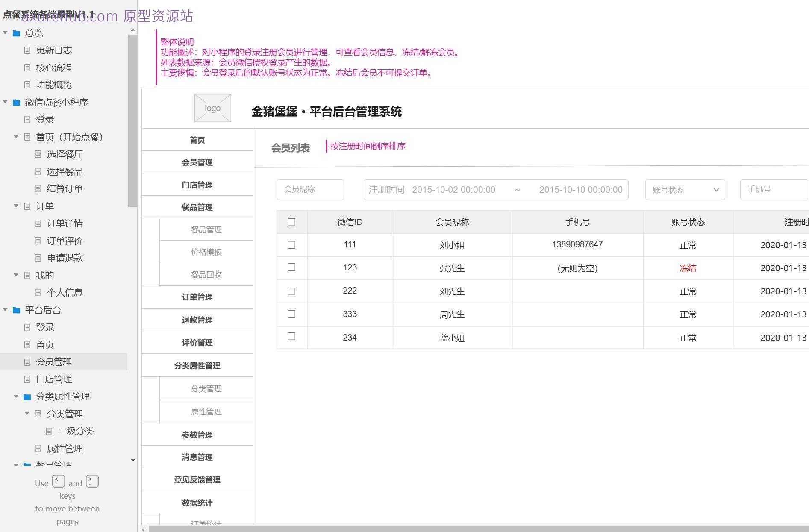Open the 价格模板 submenu item

tap(206, 252)
